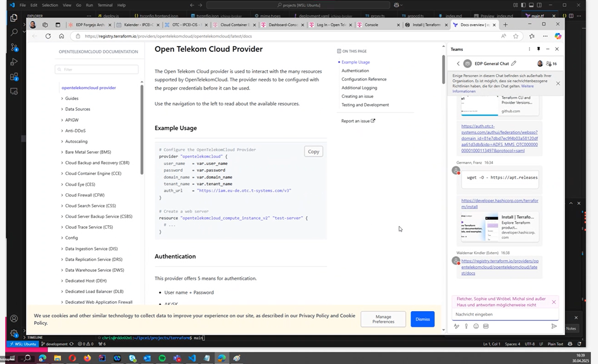This screenshot has width=598, height=364.
Task: Close the external people info banner
Action: 558,83
